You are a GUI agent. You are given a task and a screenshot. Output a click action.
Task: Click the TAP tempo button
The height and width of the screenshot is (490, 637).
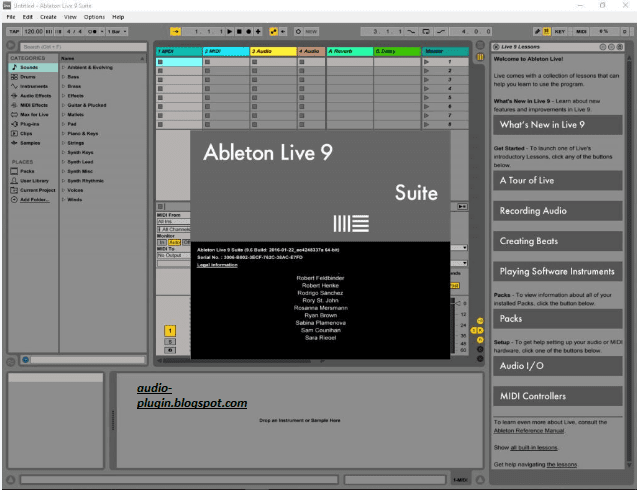[14, 31]
